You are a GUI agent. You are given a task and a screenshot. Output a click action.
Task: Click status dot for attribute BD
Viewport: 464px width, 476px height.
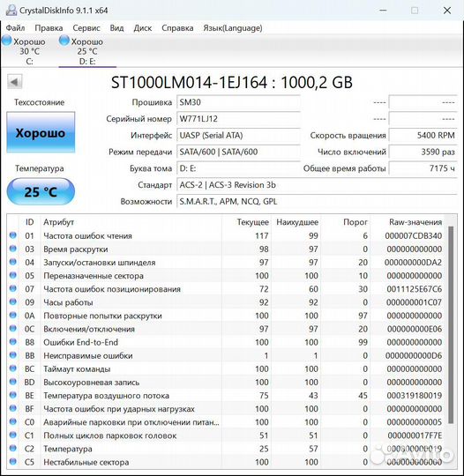12,382
